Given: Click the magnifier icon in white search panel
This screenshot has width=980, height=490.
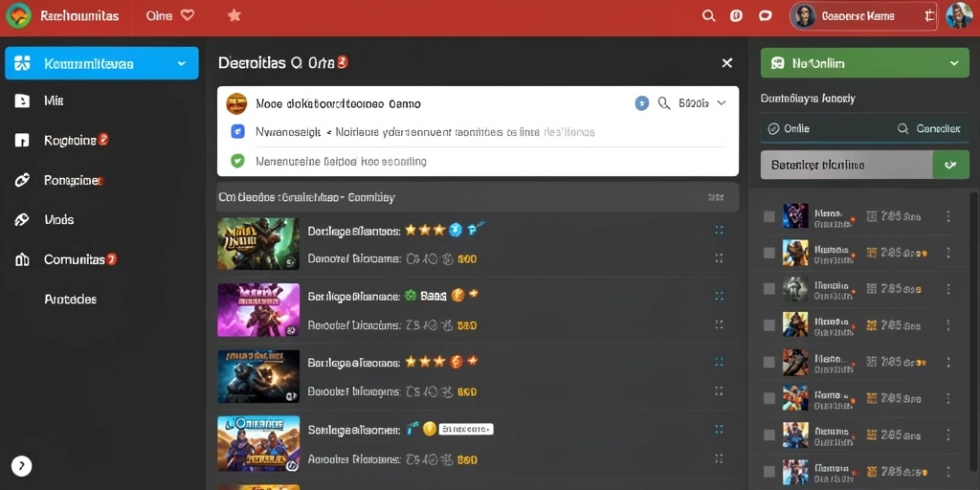Looking at the screenshot, I should pyautogui.click(x=664, y=103).
